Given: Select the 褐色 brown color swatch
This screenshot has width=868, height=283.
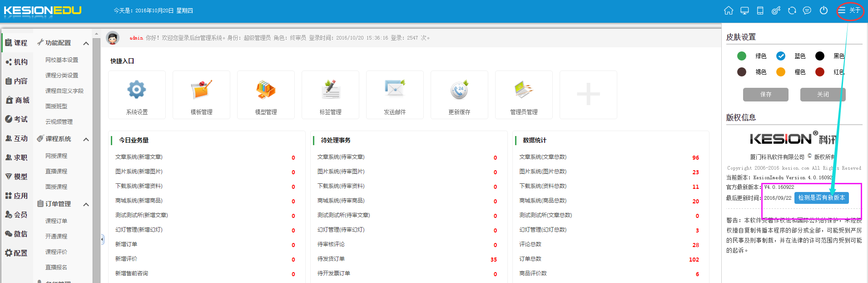Looking at the screenshot, I should [x=742, y=72].
